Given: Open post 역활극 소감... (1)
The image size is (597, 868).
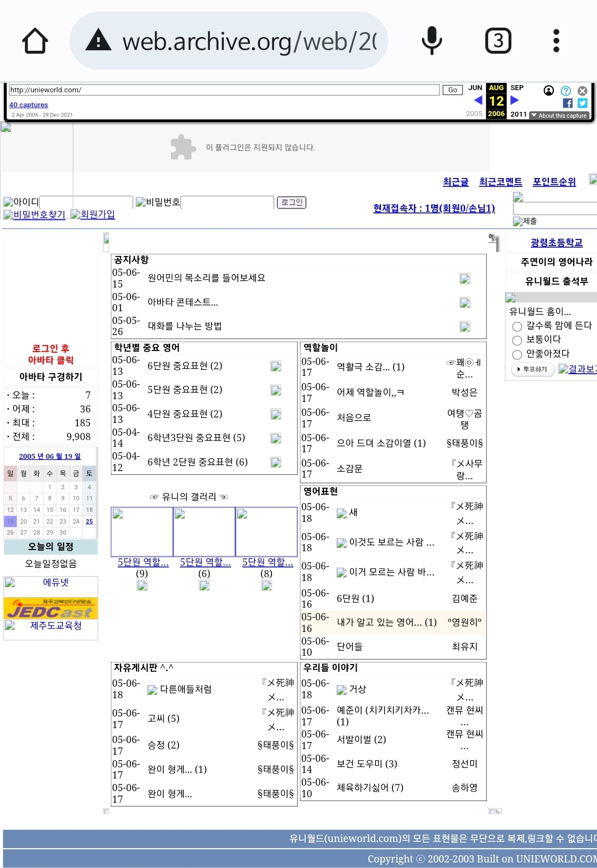Looking at the screenshot, I should (x=370, y=367).
